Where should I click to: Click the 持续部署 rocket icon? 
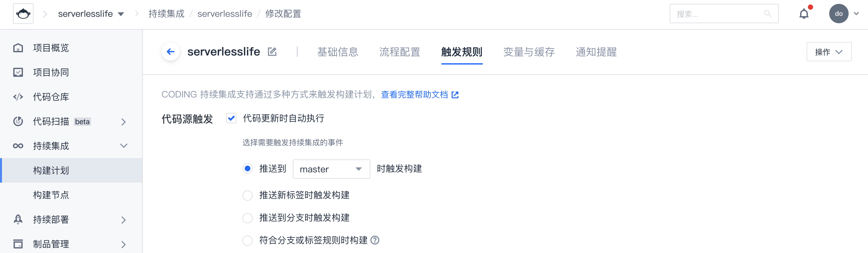pos(18,219)
